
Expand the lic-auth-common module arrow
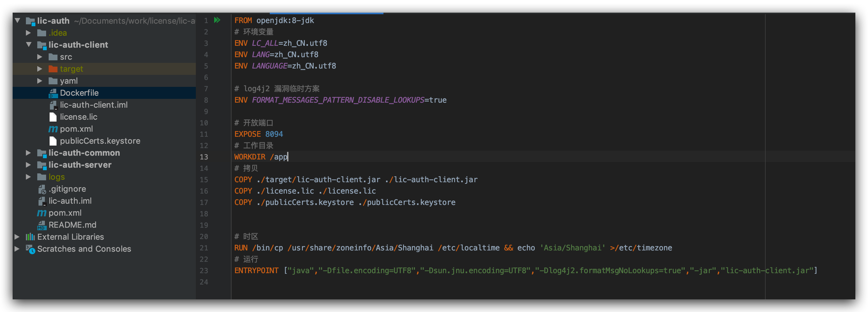pyautogui.click(x=29, y=153)
